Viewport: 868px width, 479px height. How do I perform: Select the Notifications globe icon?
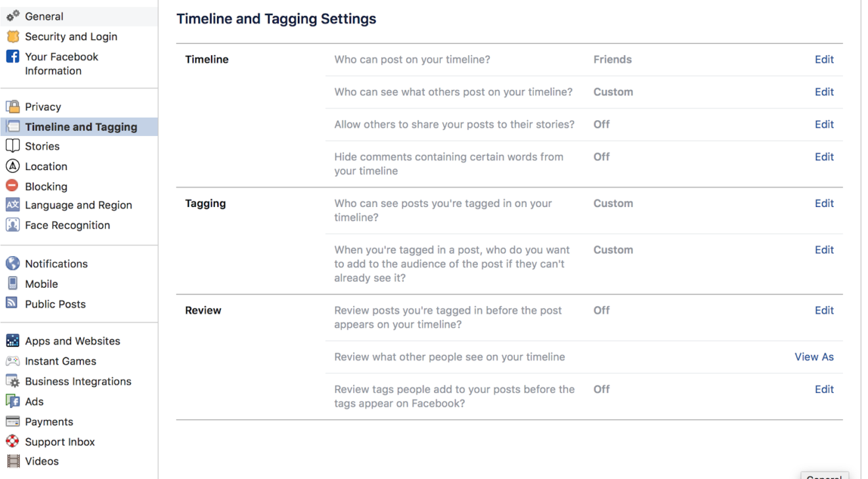point(14,263)
